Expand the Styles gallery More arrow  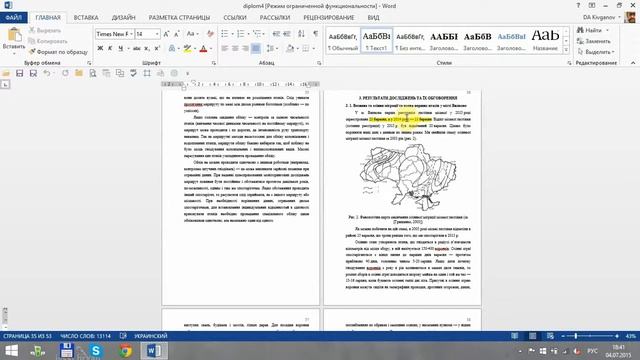point(566,50)
